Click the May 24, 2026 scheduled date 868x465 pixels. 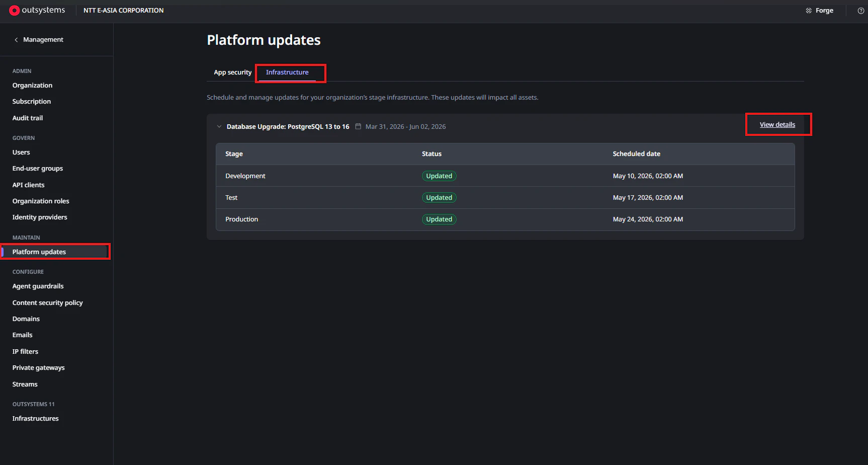point(648,219)
